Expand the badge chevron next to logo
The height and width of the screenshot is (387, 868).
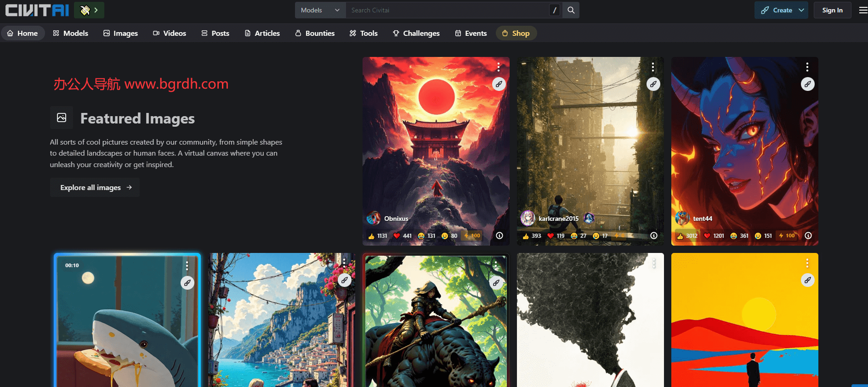96,10
